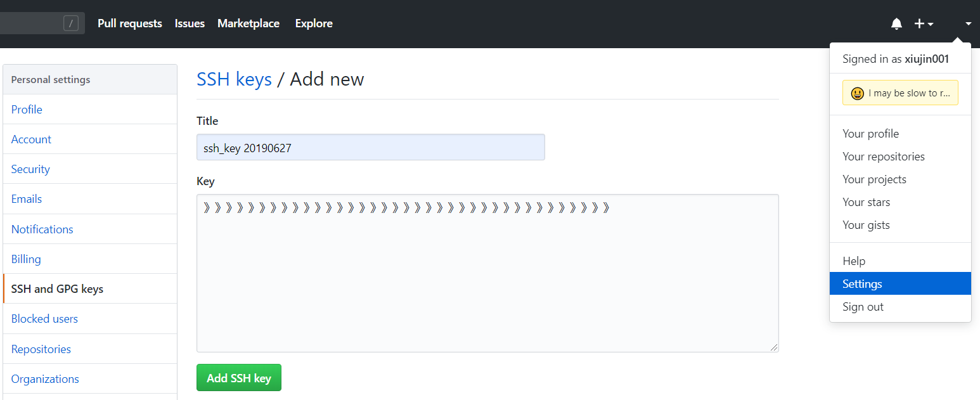Collapse the user avatar dropdown arrow
The image size is (980, 400).
tap(968, 24)
